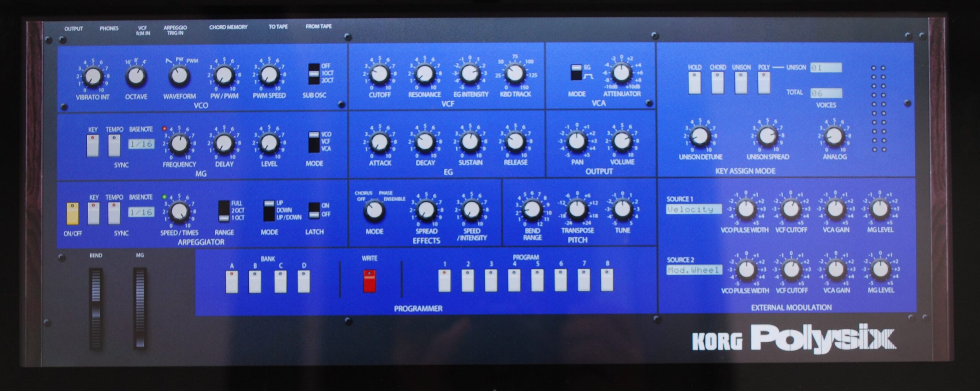This screenshot has width=980, height=391.
Task: Click the MG Level knob
Action: tap(269, 143)
